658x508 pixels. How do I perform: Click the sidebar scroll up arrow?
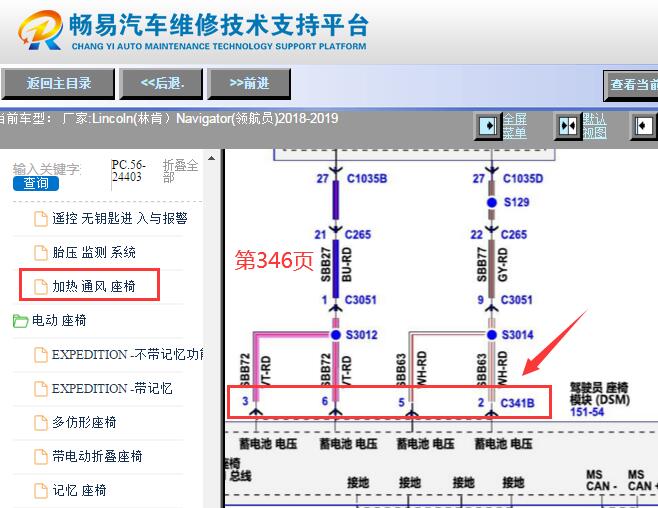(212, 159)
